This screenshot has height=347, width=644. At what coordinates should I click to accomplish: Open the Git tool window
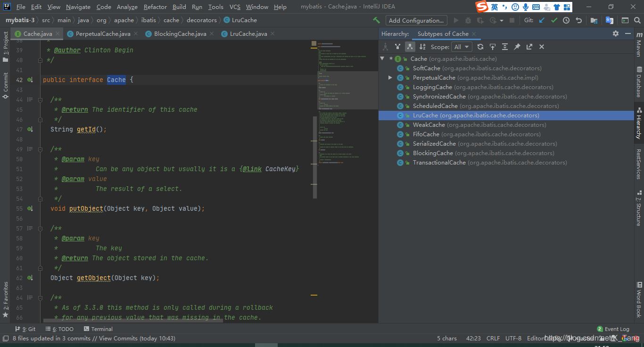25,329
